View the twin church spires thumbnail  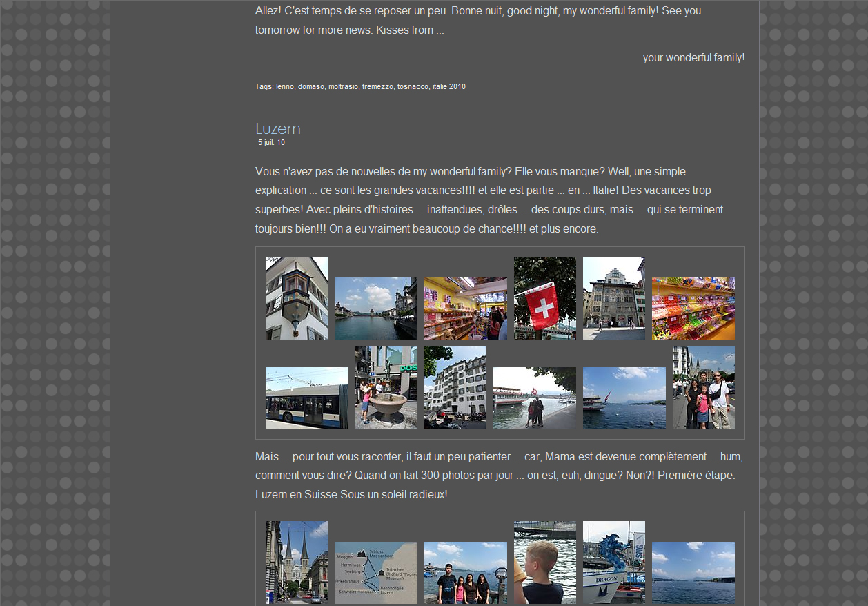[297, 562]
